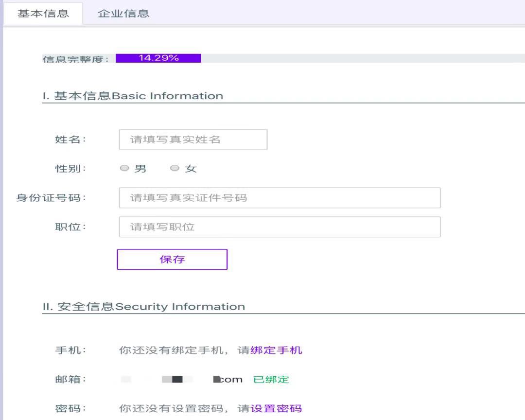The image size is (525, 420).
Task: Open the 企业信息 tab
Action: (x=123, y=14)
